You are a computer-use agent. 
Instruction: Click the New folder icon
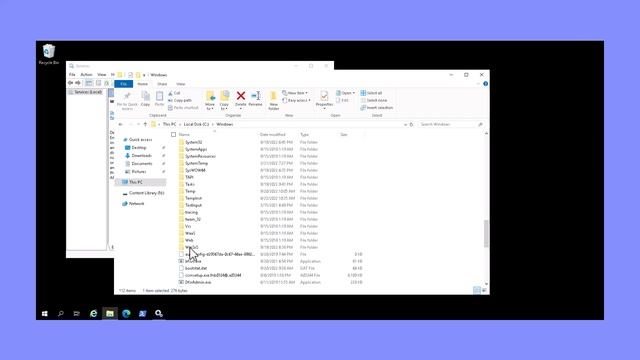pyautogui.click(x=273, y=96)
